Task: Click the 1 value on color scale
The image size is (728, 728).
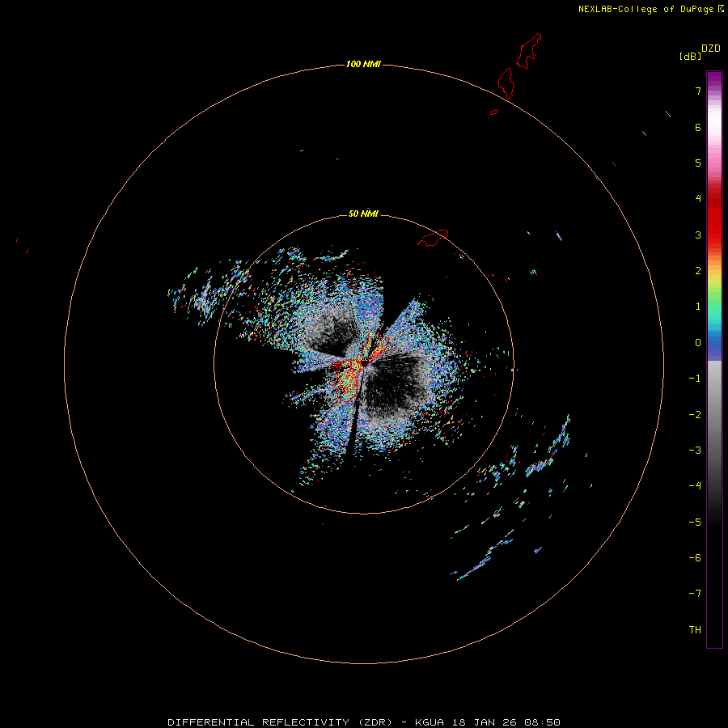Action: [698, 307]
